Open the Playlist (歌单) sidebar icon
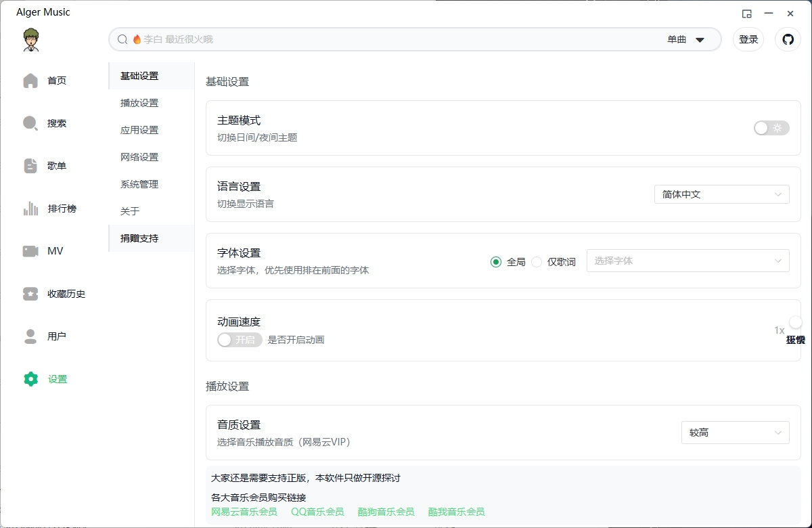 [30, 166]
